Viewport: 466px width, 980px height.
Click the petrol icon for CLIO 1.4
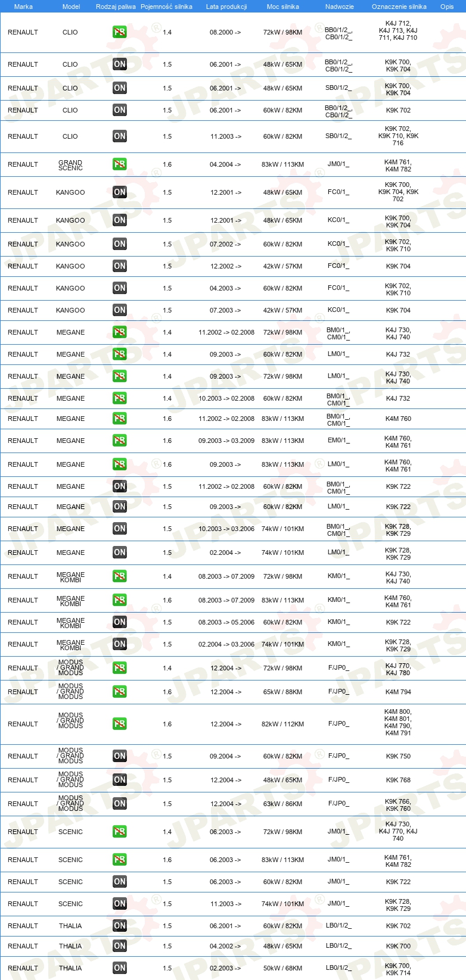120,32
